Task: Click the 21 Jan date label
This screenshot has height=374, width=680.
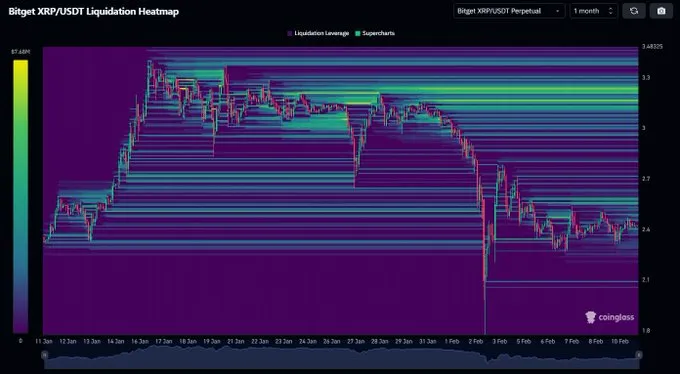Action: click(235, 341)
